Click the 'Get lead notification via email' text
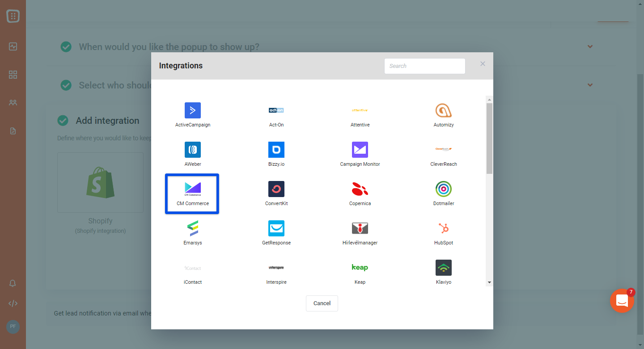Viewport: 644px width, 349px height. pos(102,313)
